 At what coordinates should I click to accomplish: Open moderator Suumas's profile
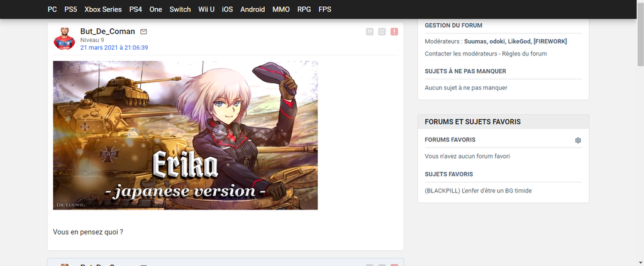[475, 42]
